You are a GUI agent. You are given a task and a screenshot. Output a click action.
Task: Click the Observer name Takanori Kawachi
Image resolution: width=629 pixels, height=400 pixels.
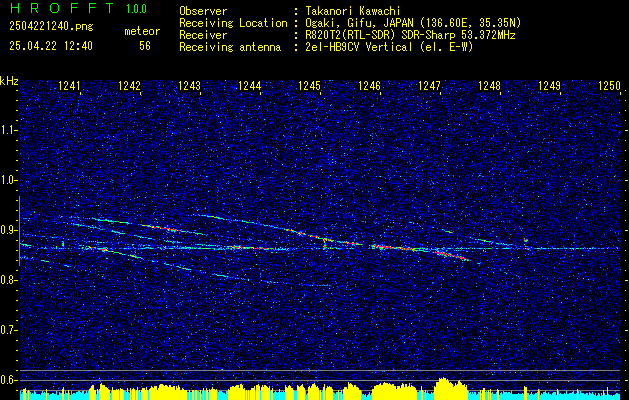tap(351, 11)
